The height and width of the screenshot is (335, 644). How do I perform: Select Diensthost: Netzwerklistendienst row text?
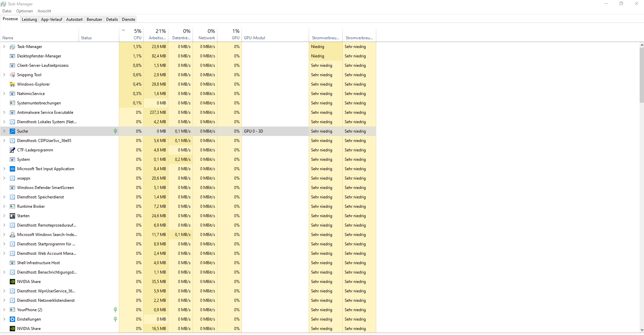point(46,300)
